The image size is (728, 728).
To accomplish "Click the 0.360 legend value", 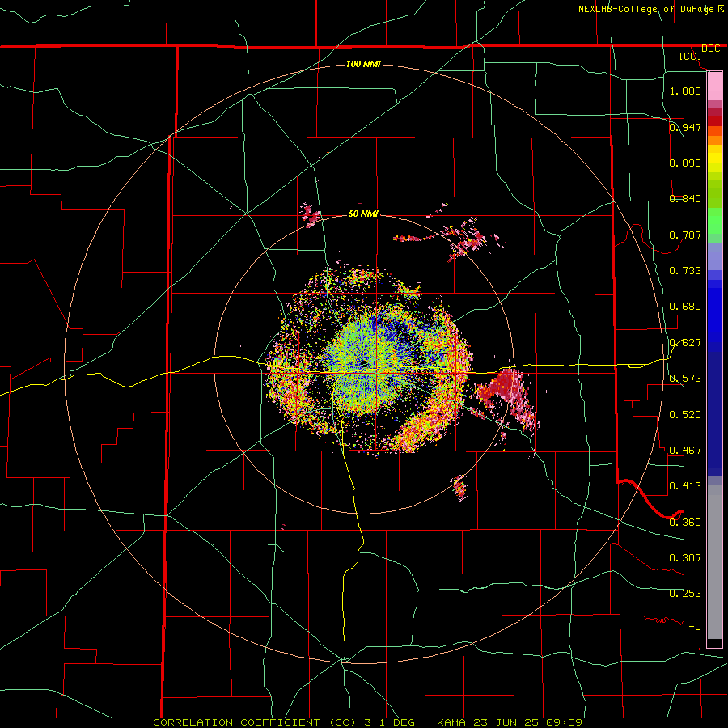I will coord(685,523).
